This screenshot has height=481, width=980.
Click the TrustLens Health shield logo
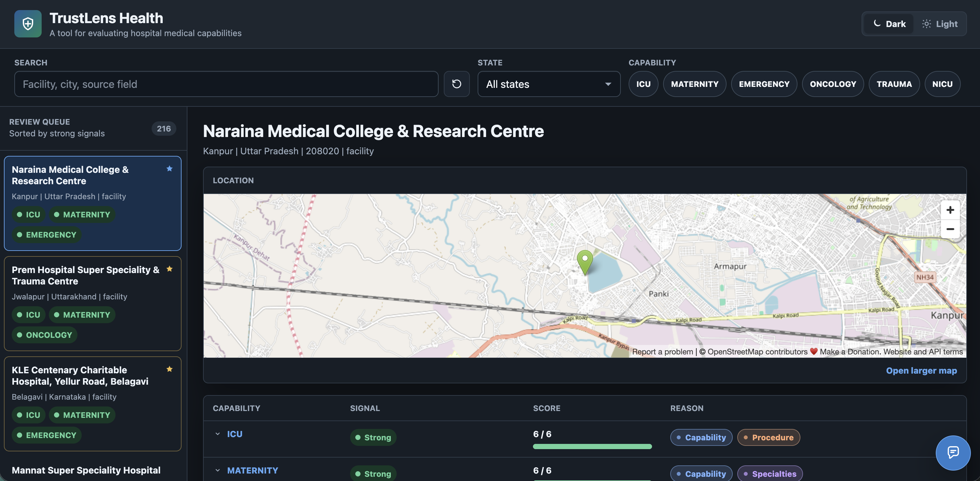(28, 23)
